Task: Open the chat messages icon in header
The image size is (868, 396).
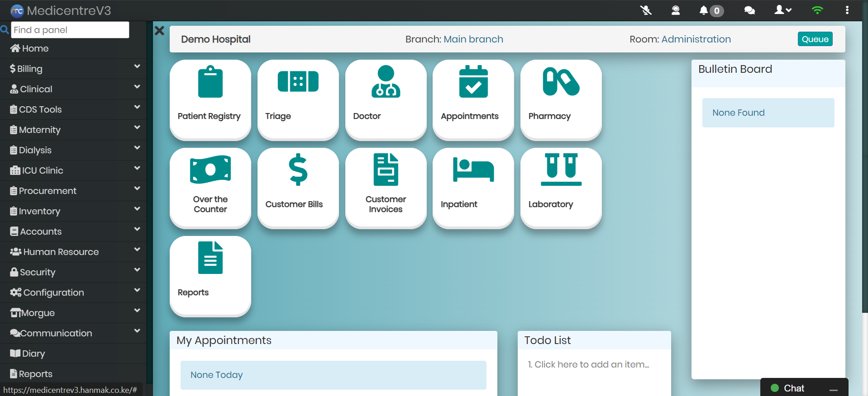Action: click(749, 10)
